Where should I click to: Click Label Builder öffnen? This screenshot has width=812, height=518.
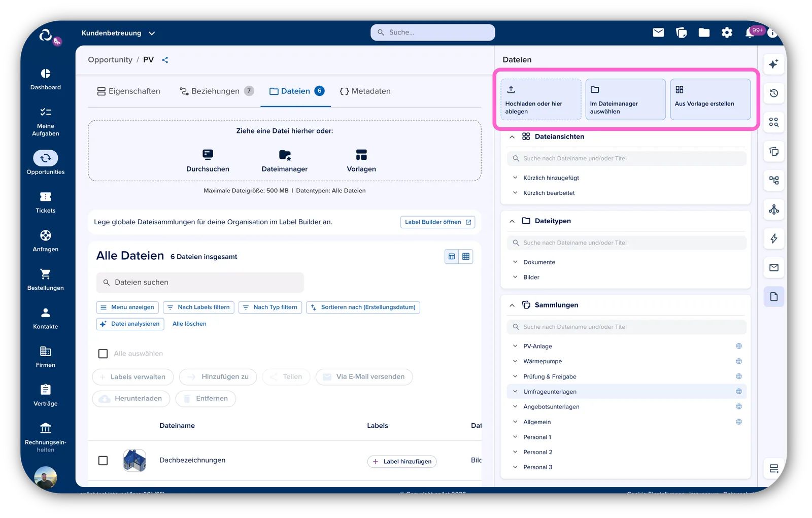coord(437,222)
